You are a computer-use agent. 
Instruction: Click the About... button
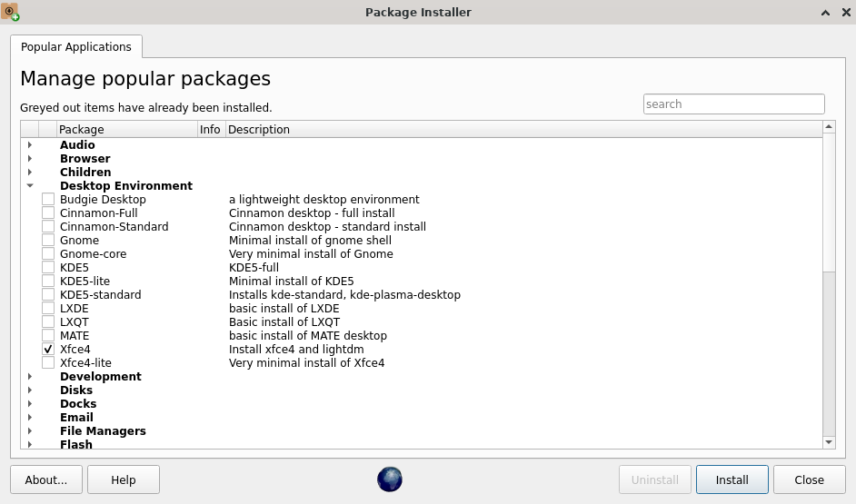coord(46,479)
